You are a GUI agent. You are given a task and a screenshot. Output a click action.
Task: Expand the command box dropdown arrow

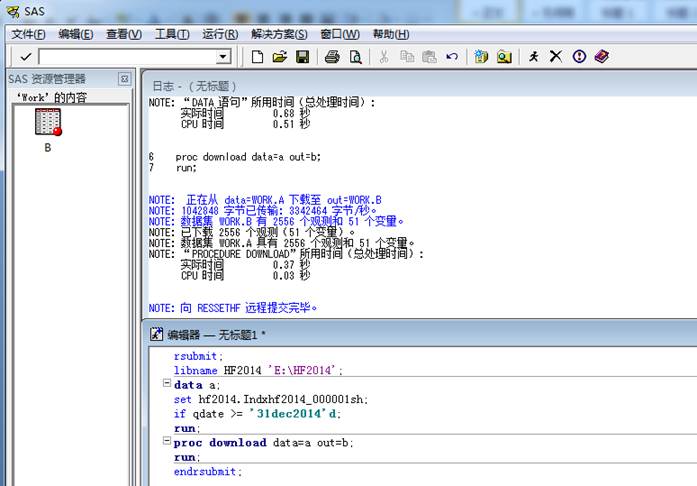point(223,57)
